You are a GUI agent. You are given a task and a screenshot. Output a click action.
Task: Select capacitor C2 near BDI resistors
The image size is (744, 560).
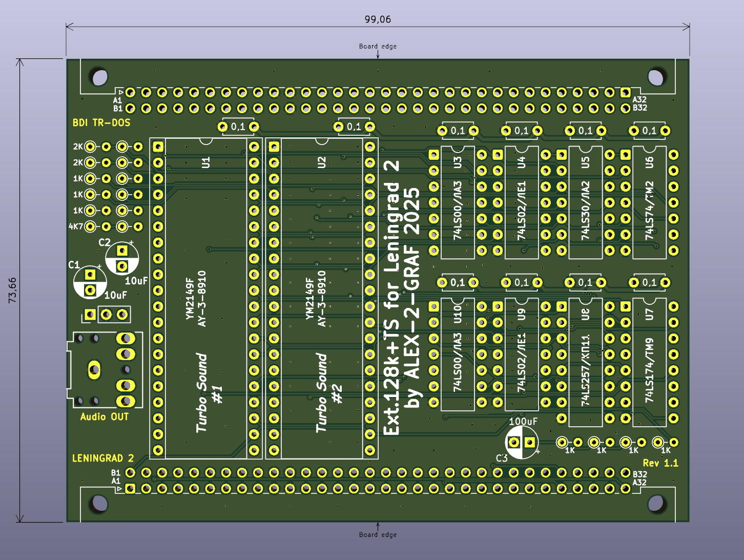point(122,258)
